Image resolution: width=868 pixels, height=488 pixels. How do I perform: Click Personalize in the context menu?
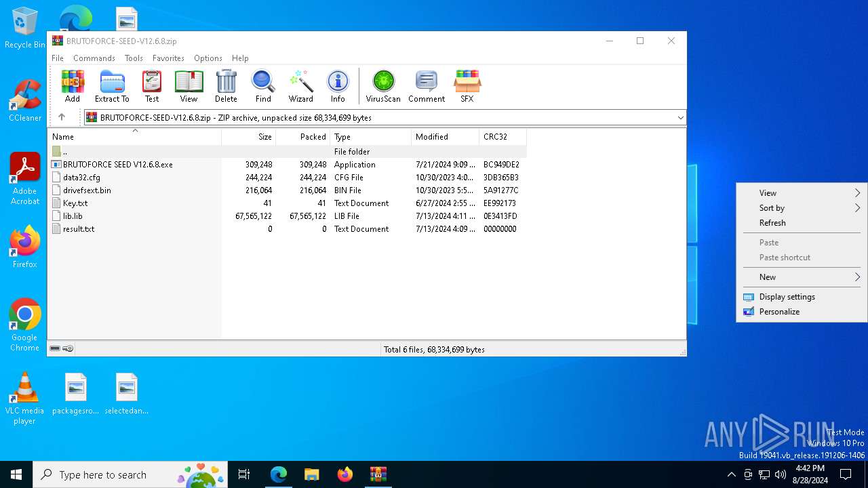[x=802, y=312]
